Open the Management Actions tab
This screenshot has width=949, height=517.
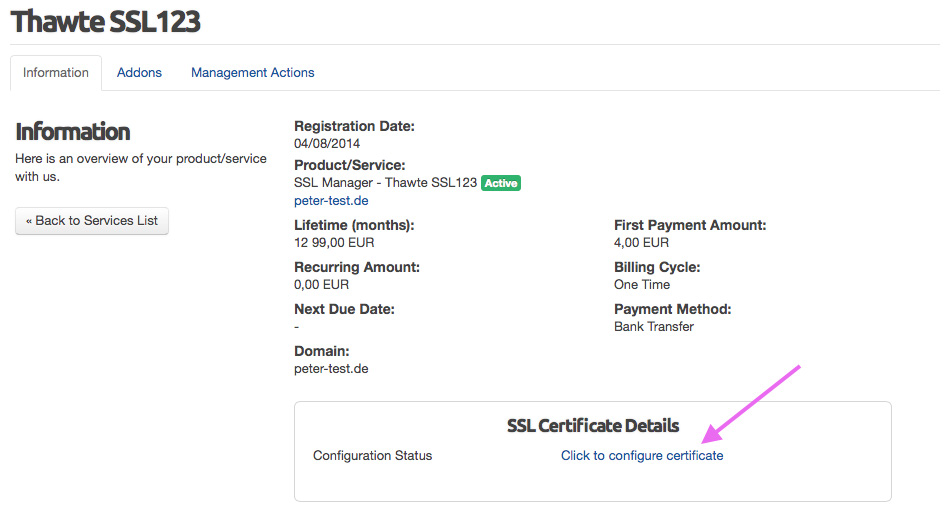[x=252, y=73]
